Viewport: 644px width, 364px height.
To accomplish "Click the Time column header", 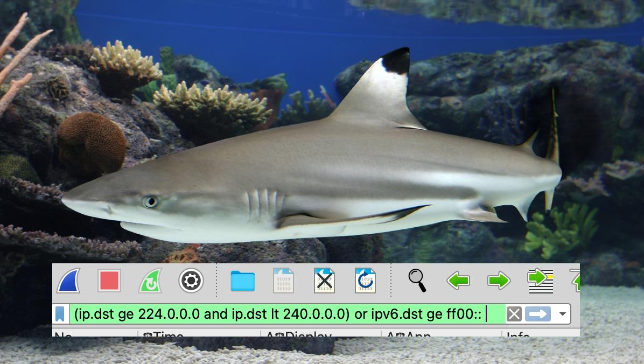I will coord(199,333).
